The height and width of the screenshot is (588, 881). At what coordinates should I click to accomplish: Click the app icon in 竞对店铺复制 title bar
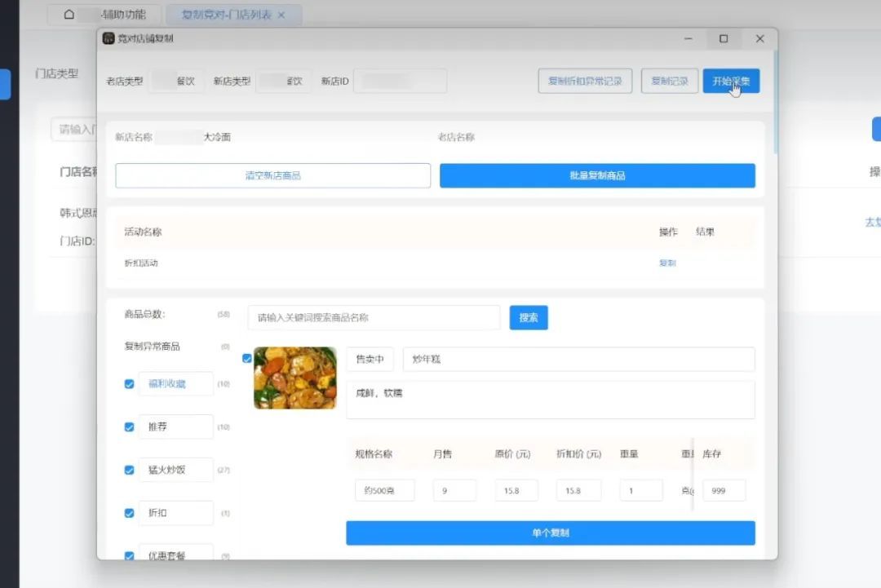107,38
